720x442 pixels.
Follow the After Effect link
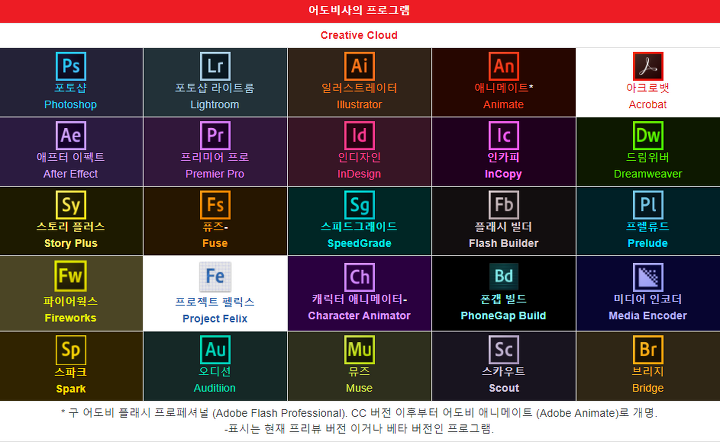click(x=71, y=174)
